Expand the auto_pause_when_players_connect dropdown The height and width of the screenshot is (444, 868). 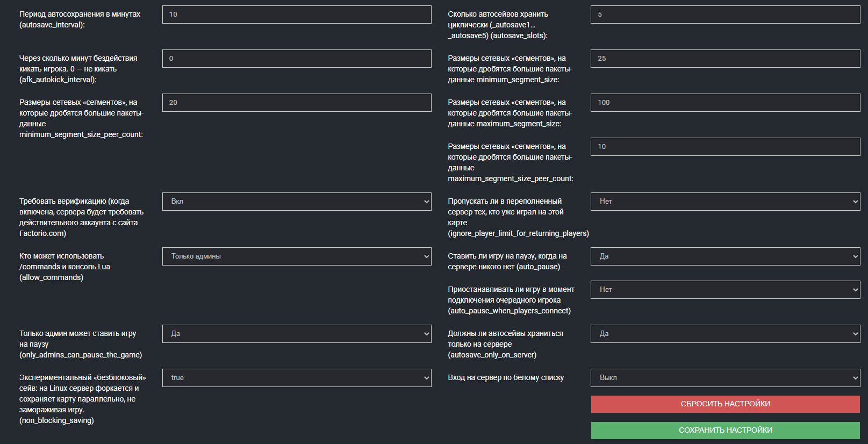724,290
